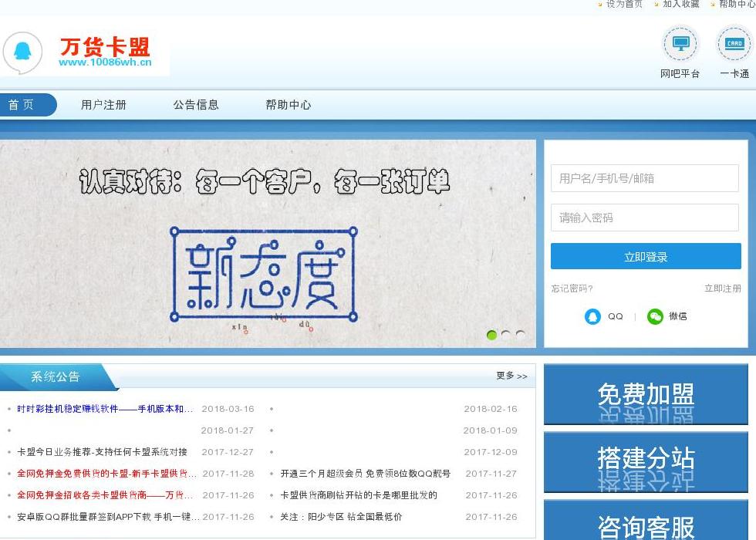The image size is (756, 540).
Task: Select the third banner slide dot
Action: [520, 335]
